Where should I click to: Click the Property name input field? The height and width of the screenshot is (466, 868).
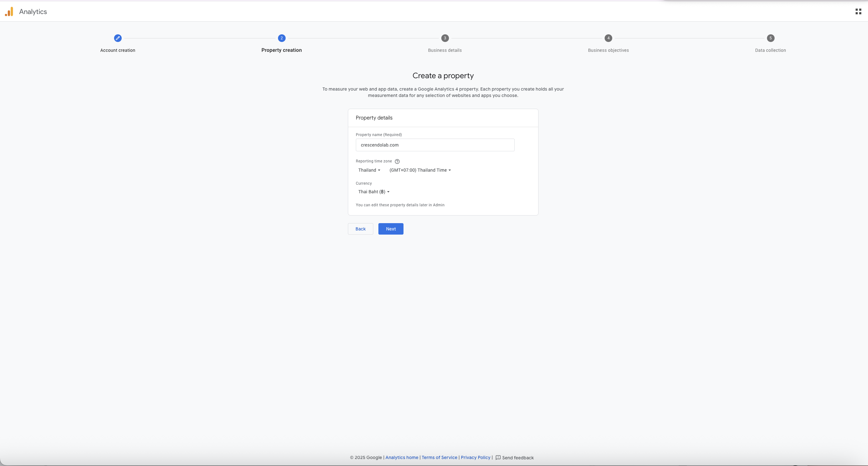point(435,145)
